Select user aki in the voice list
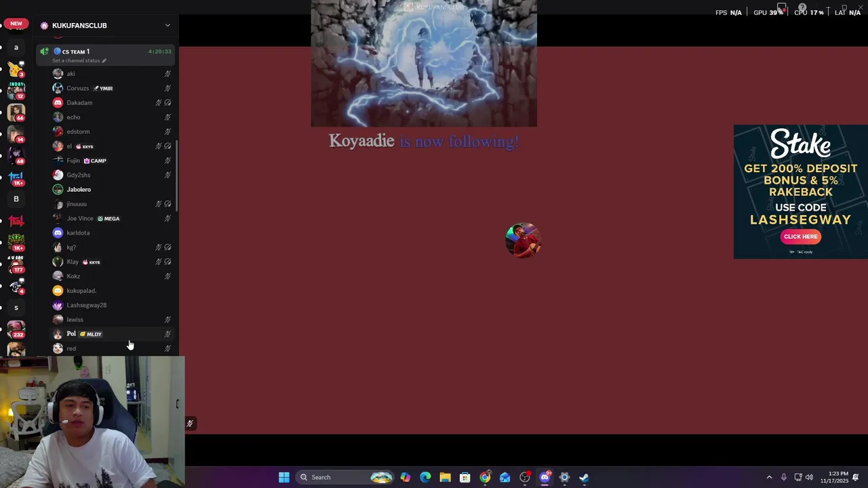This screenshot has height=488, width=868. coord(112,74)
